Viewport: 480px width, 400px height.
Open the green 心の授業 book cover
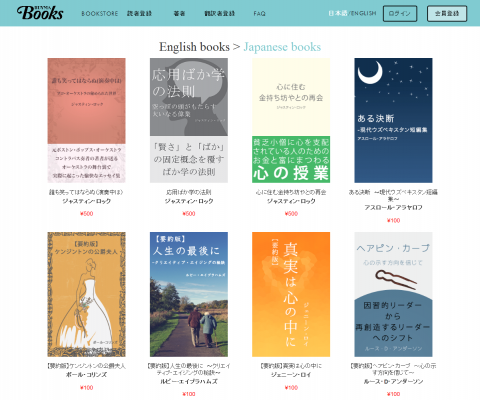(x=291, y=120)
